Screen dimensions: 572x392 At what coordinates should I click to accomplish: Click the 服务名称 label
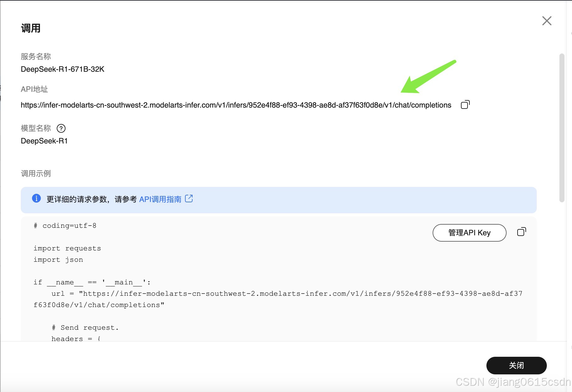tap(36, 57)
